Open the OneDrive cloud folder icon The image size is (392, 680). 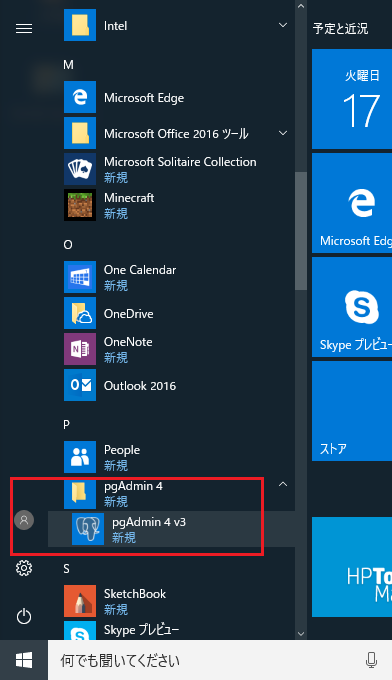pyautogui.click(x=80, y=313)
